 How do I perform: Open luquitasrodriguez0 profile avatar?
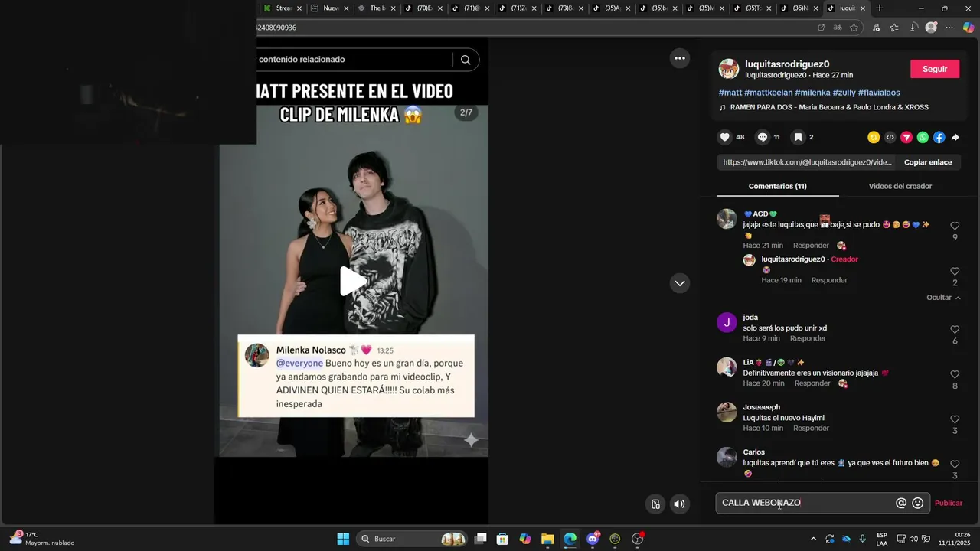[x=728, y=69]
